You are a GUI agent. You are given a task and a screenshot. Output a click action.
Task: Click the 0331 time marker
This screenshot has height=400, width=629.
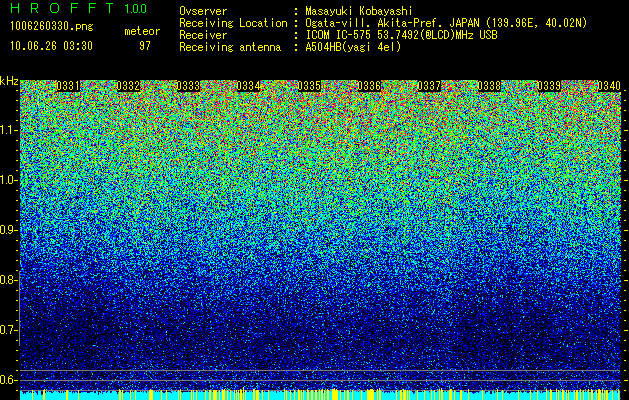pos(68,86)
